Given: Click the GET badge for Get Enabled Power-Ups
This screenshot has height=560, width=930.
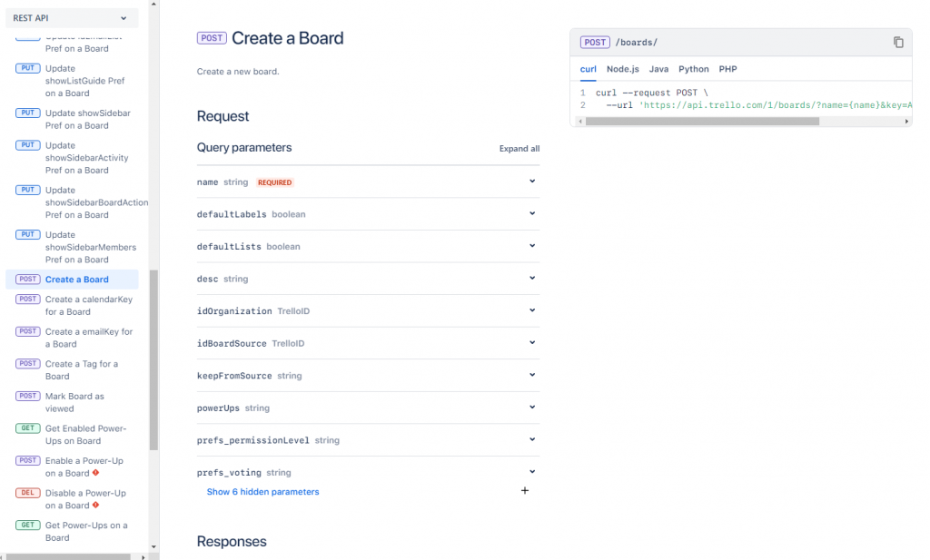Looking at the screenshot, I should click(28, 428).
